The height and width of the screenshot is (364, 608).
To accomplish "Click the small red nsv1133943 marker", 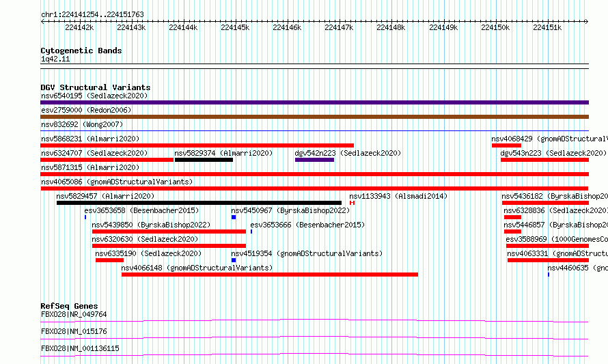I will (352, 203).
